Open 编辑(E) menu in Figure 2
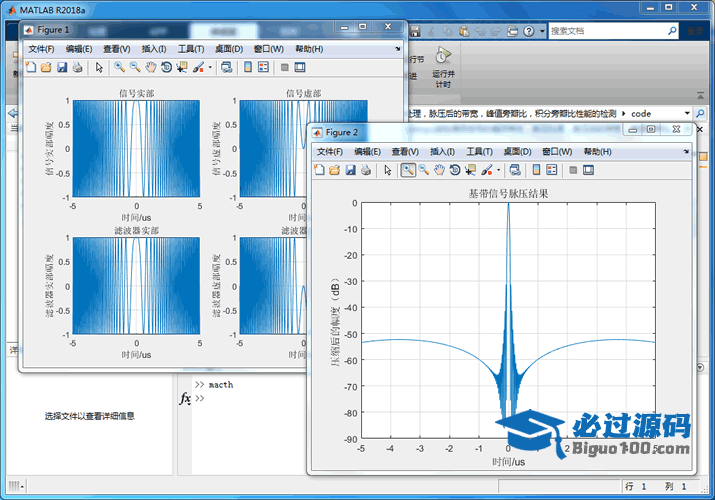The image size is (715, 500). 367,151
